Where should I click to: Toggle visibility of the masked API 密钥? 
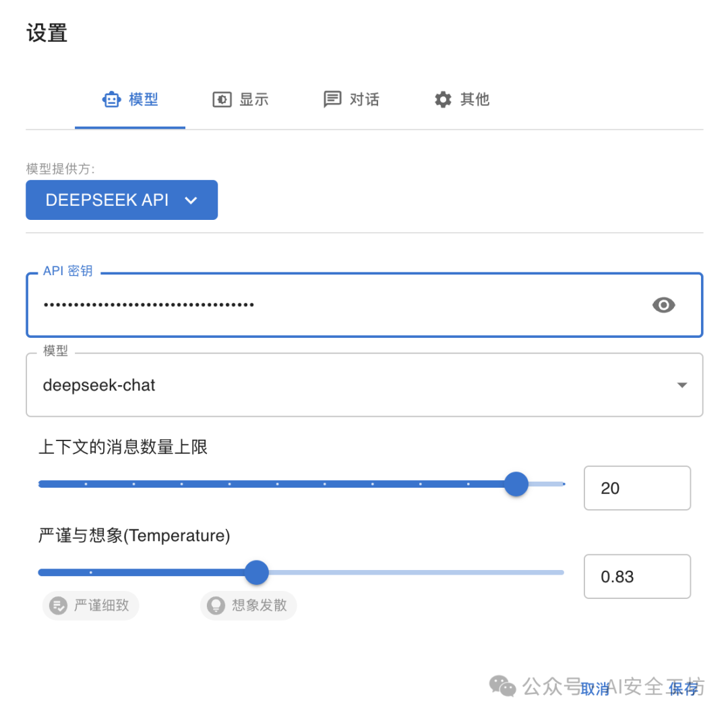tap(664, 305)
